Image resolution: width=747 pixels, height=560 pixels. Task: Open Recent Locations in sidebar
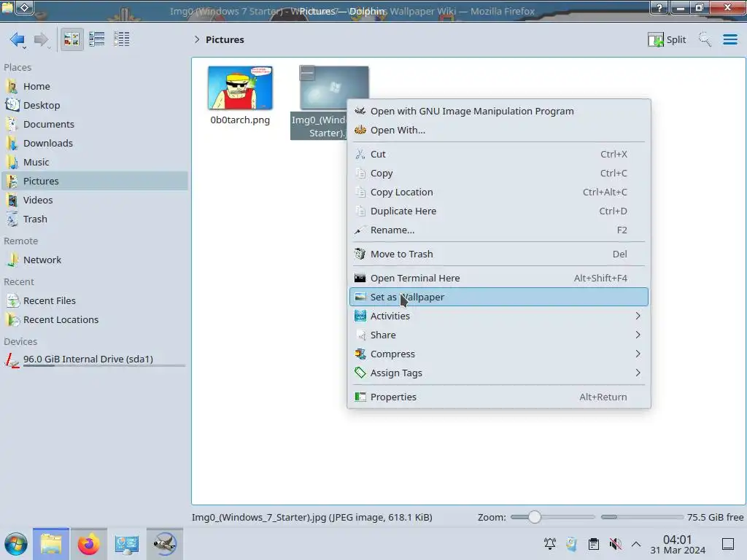point(96,320)
